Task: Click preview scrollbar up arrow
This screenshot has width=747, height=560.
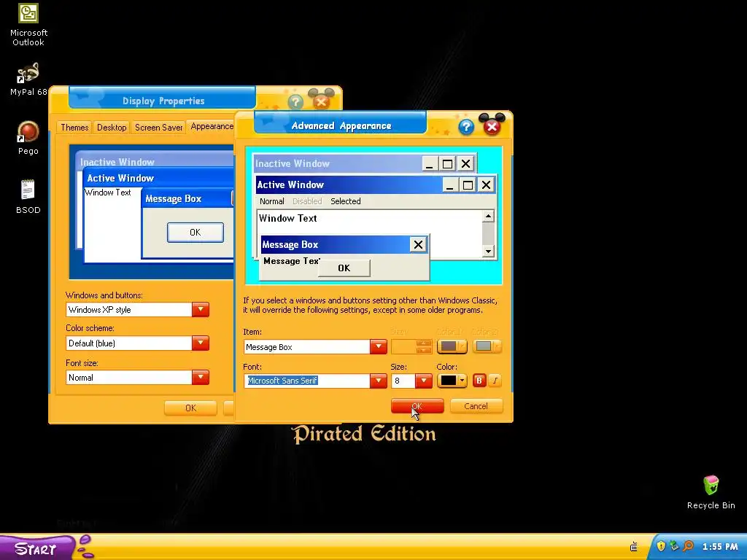Action: 488,217
